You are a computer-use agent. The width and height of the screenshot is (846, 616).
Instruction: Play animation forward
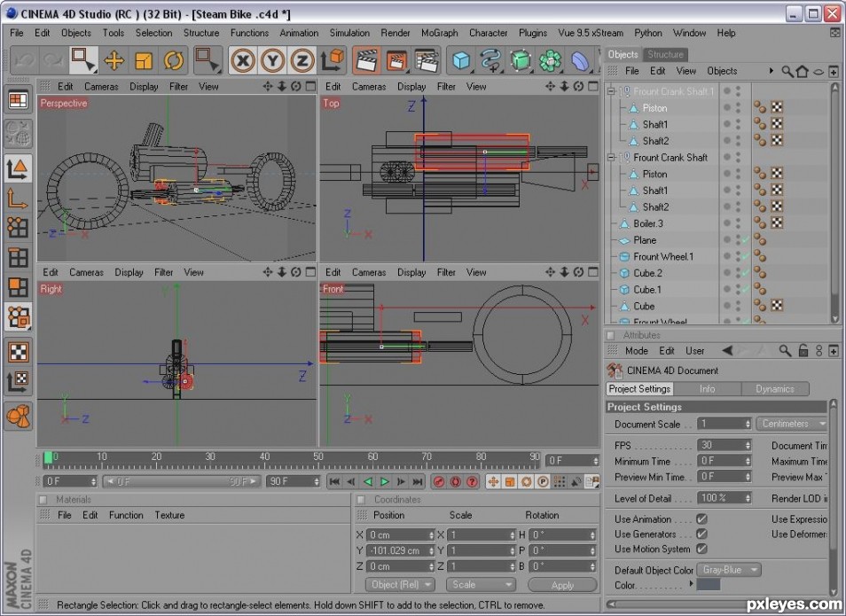pyautogui.click(x=385, y=481)
